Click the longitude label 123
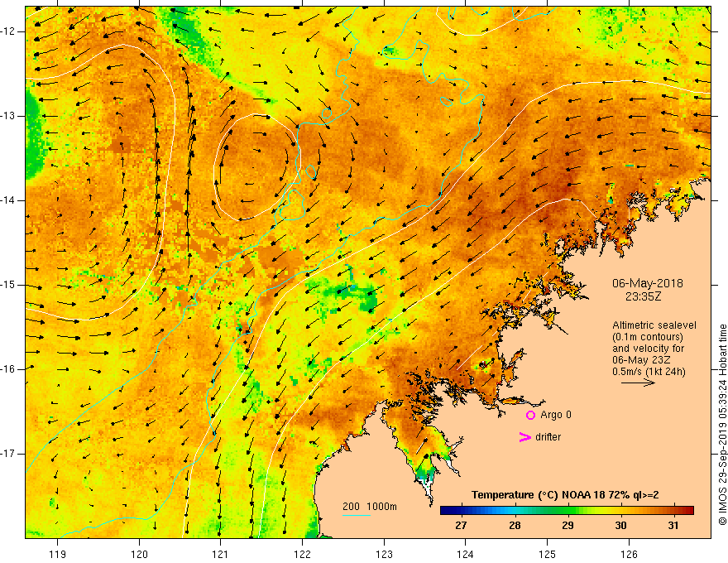This screenshot has height=563, width=728. click(384, 554)
